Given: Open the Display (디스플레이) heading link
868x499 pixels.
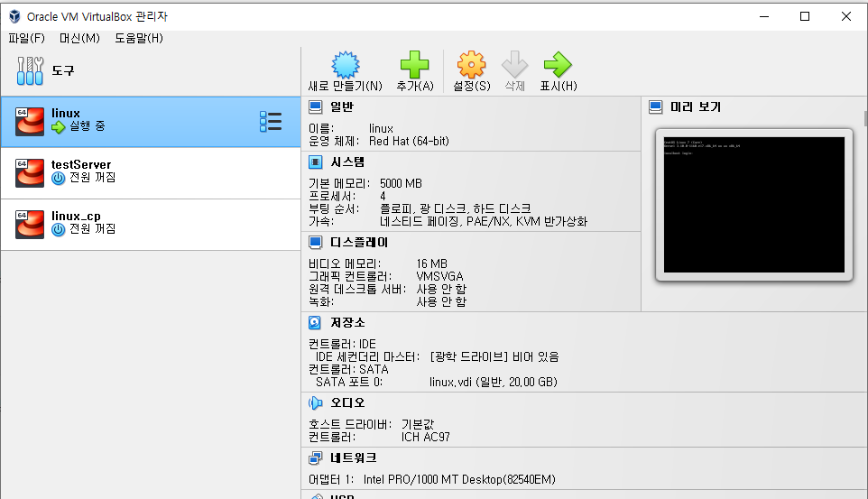Looking at the screenshot, I should coord(359,243).
